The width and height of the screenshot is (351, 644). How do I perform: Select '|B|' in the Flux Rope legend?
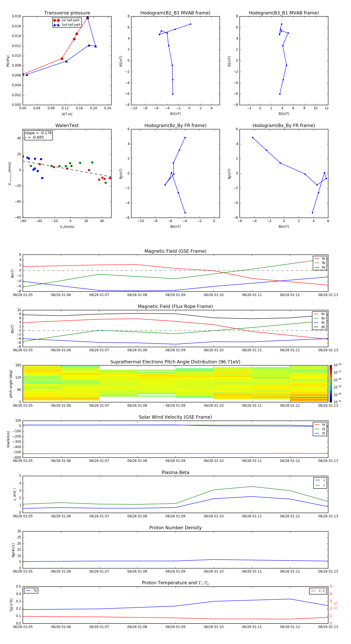(x=320, y=327)
